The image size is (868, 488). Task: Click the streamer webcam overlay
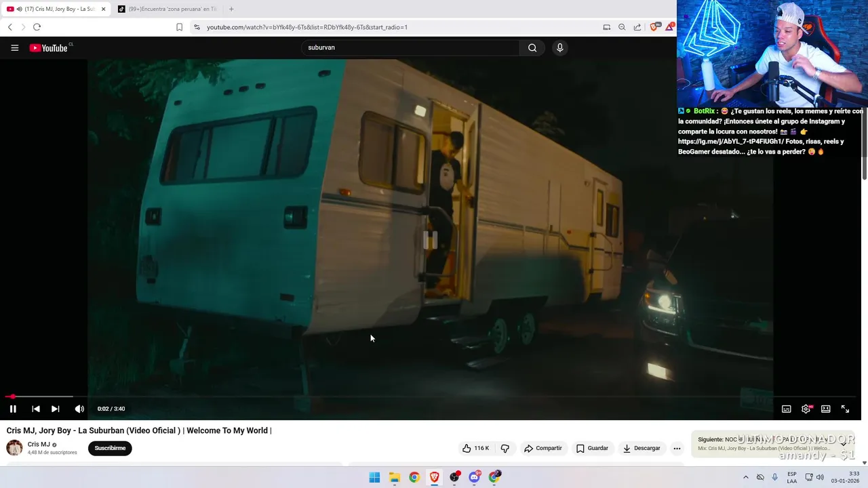tap(772, 53)
